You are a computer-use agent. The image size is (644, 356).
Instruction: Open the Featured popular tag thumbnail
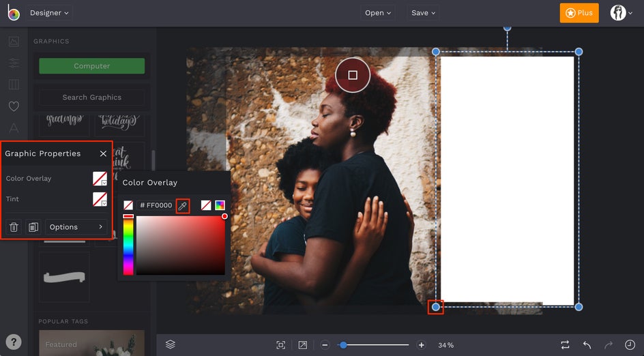coord(91,343)
